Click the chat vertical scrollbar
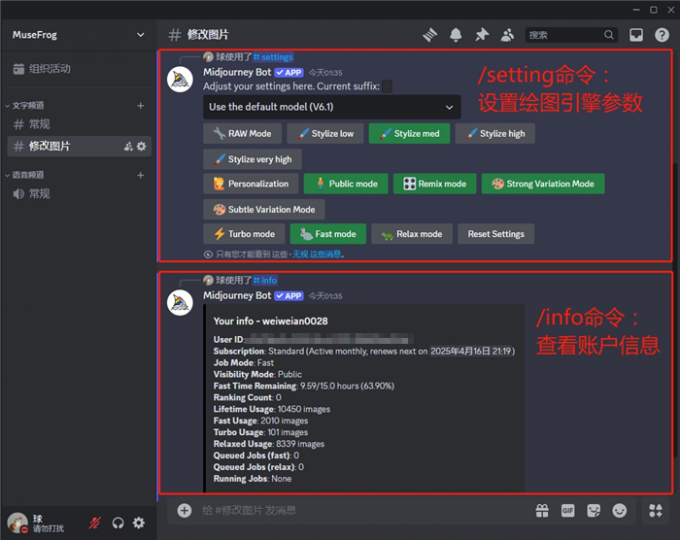This screenshot has height=540, width=680. (676, 308)
